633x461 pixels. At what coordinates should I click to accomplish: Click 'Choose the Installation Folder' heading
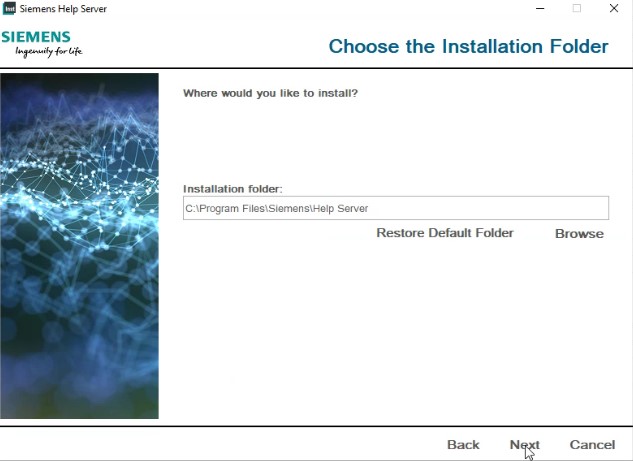[x=468, y=46]
